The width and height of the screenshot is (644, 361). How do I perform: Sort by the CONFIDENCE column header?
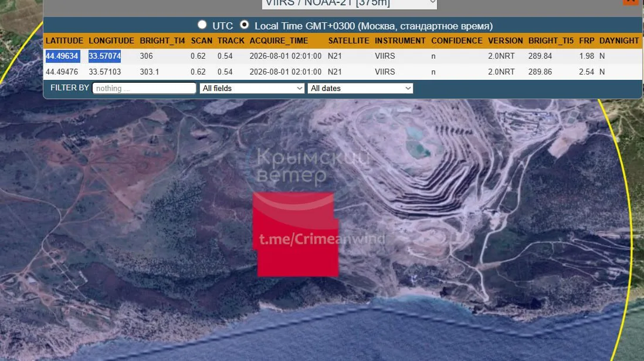click(x=457, y=41)
